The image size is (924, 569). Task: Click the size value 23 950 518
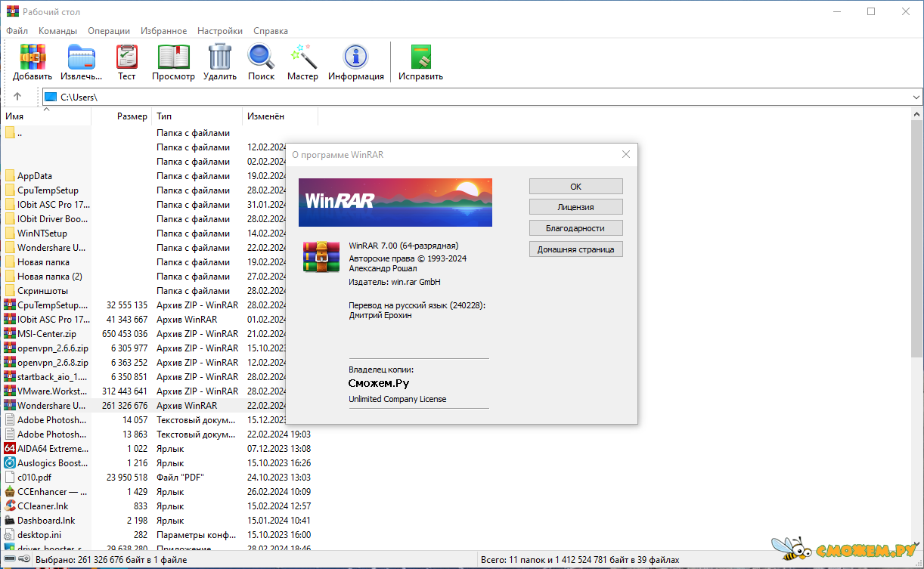pyautogui.click(x=127, y=478)
